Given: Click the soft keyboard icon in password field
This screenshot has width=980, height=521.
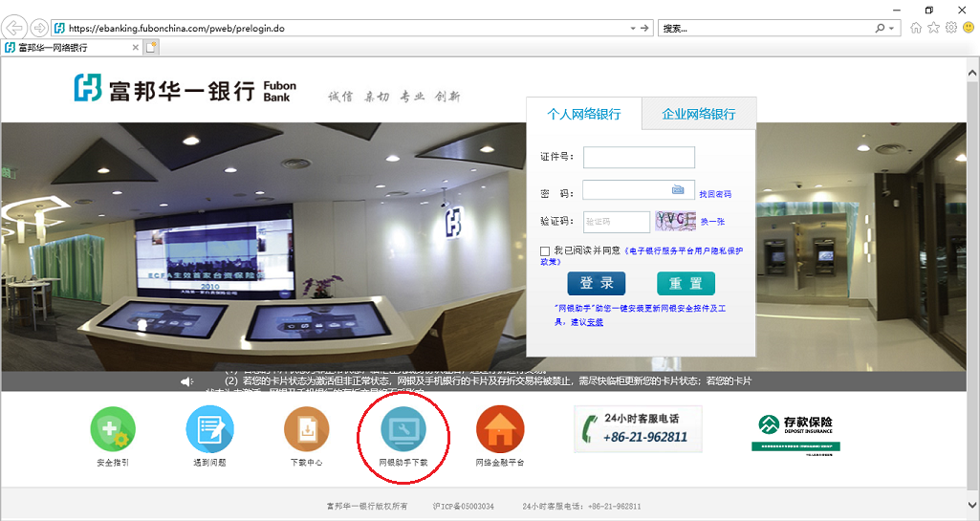Looking at the screenshot, I should 678,190.
